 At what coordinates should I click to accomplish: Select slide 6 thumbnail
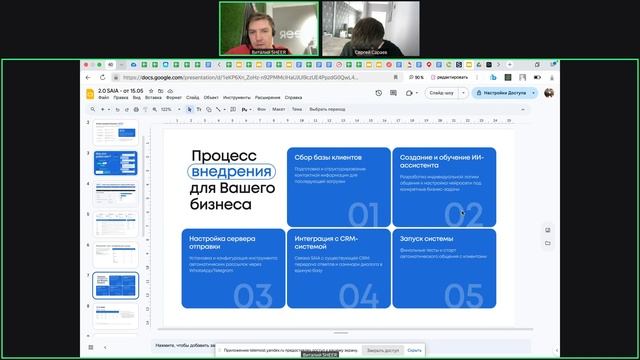click(x=116, y=255)
